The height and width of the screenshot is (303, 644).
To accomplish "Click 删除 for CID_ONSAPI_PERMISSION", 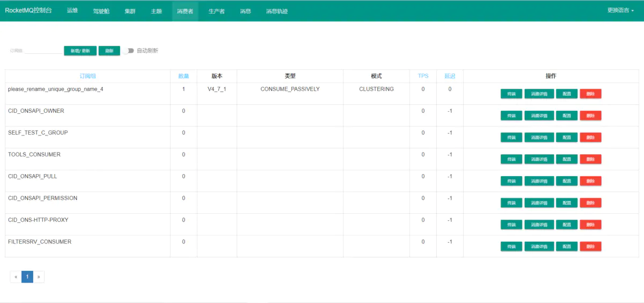I will (x=590, y=203).
